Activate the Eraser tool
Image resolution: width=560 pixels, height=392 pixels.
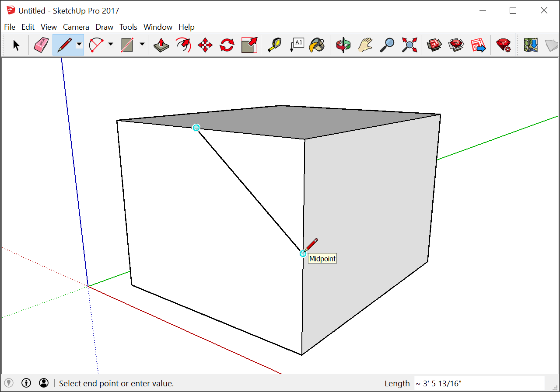pos(40,45)
